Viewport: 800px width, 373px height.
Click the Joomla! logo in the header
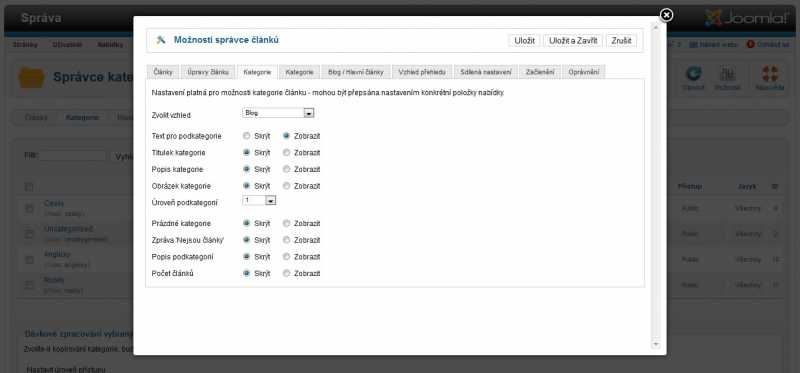[746, 18]
